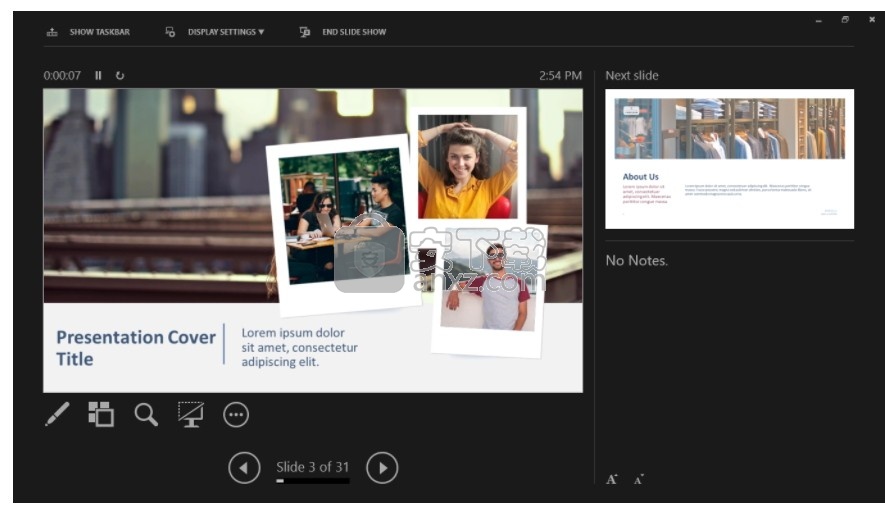Click the Show Taskbar button

coord(88,32)
